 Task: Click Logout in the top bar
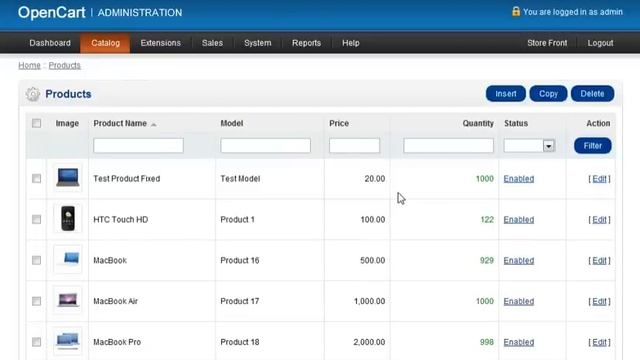pyautogui.click(x=600, y=43)
